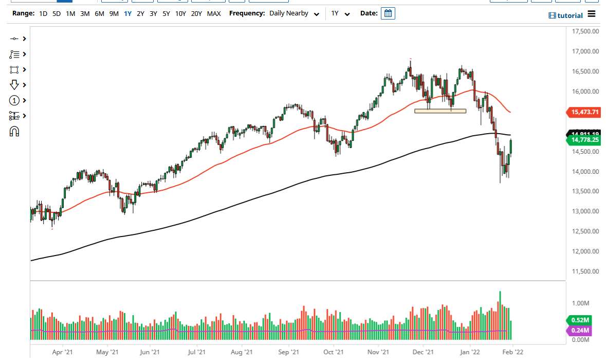Viewport: 606px width, 364px height.
Task: Select the 1Y range tab
Action: pyautogui.click(x=128, y=13)
